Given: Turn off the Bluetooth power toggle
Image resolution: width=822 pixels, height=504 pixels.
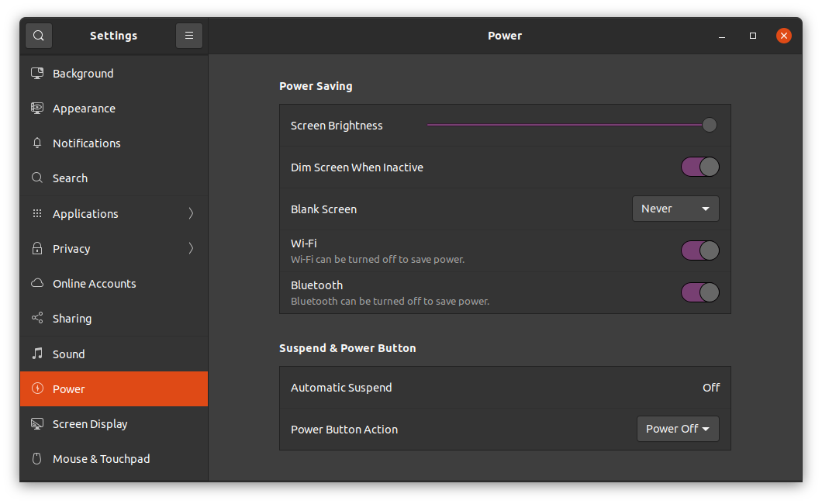Looking at the screenshot, I should point(699,292).
